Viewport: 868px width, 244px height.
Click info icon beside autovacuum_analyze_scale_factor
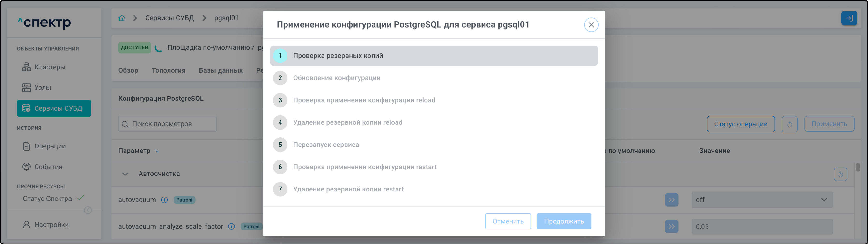(231, 227)
